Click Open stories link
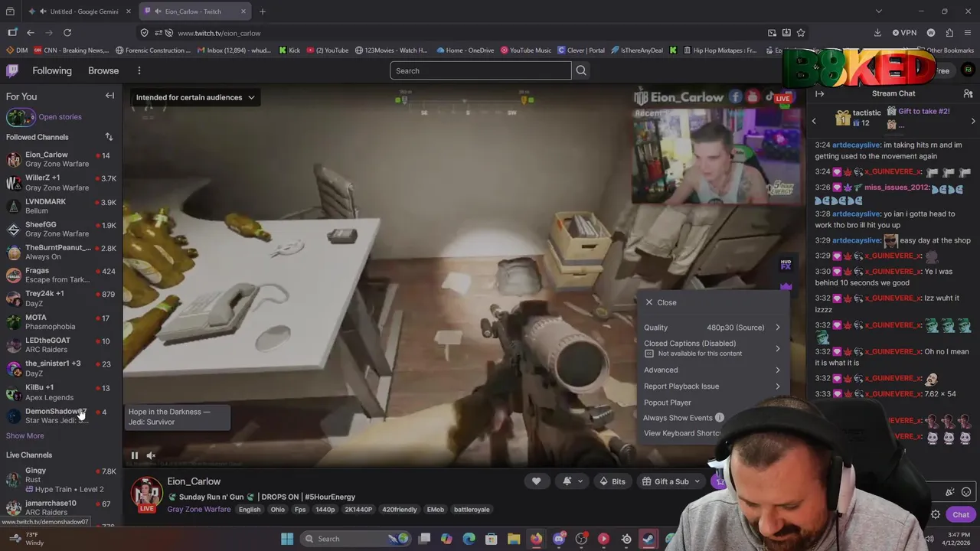This screenshot has height=551, width=980. click(x=60, y=117)
